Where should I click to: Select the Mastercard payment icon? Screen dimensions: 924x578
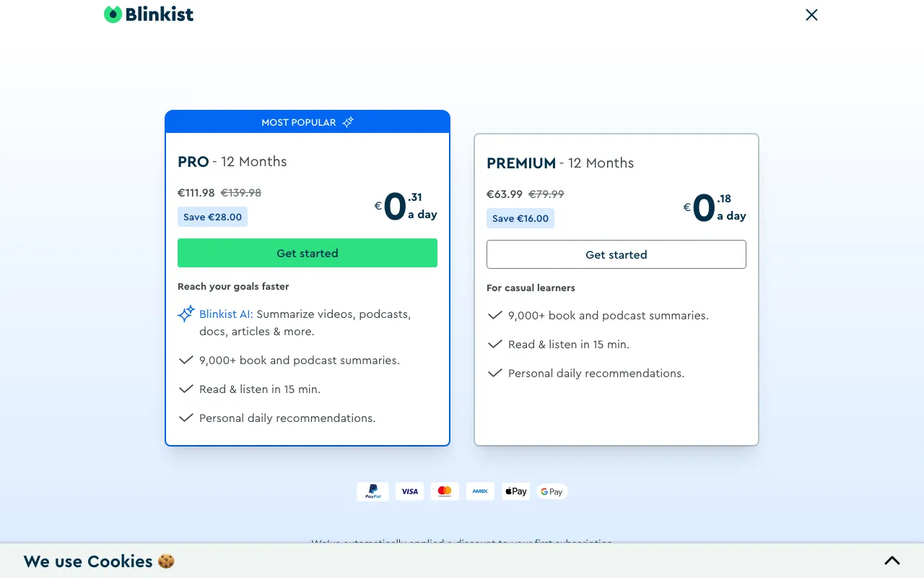point(445,491)
